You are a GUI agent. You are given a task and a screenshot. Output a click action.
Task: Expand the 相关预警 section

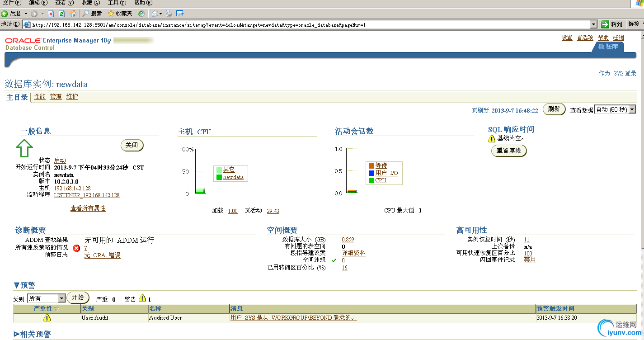16,334
